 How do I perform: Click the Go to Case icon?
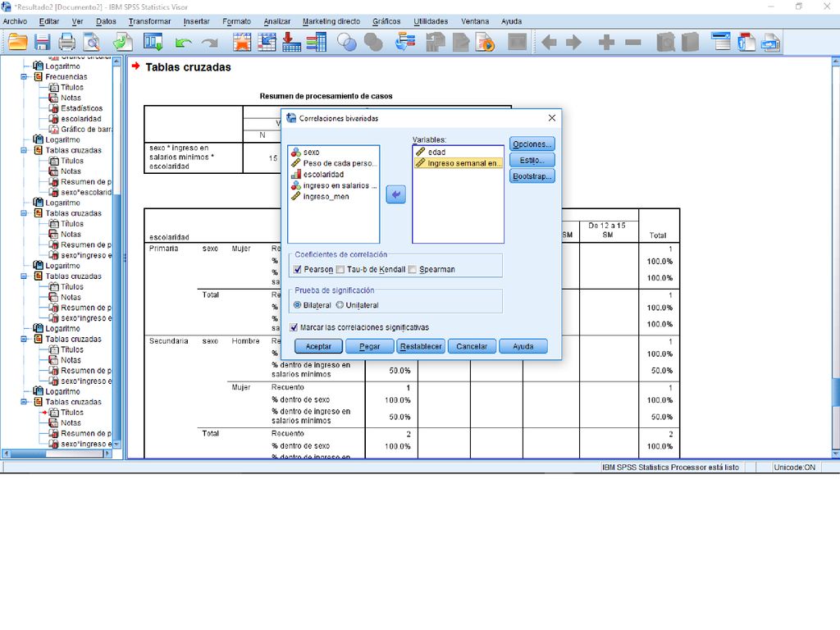[x=267, y=43]
